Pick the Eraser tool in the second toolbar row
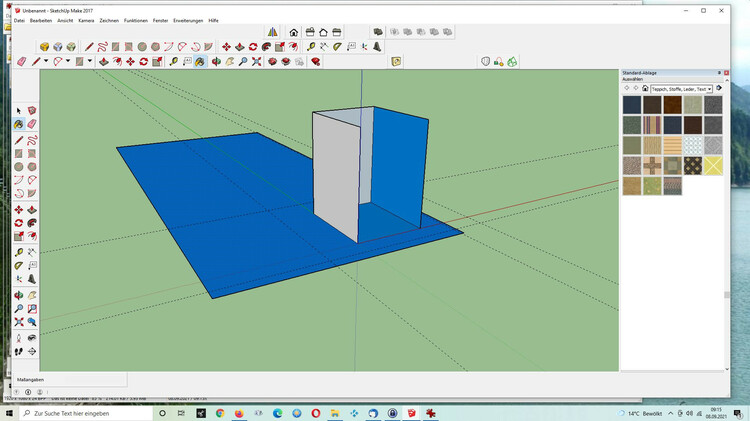750x421 pixels. 22,61
